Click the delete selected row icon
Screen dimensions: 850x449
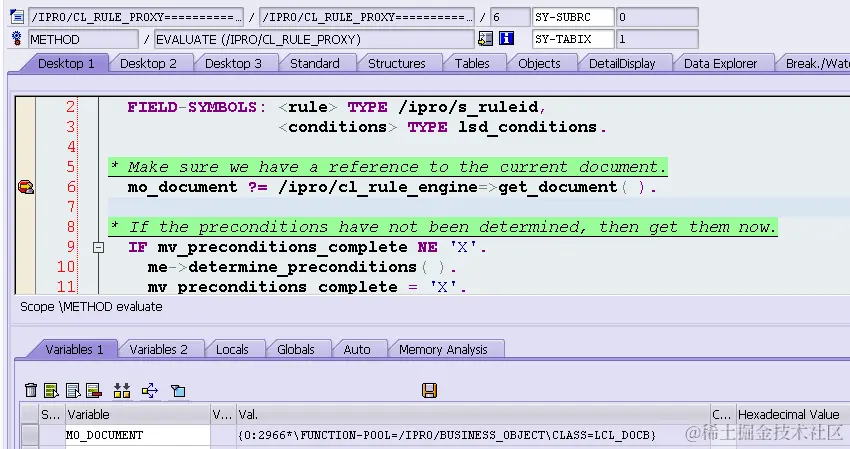point(94,390)
